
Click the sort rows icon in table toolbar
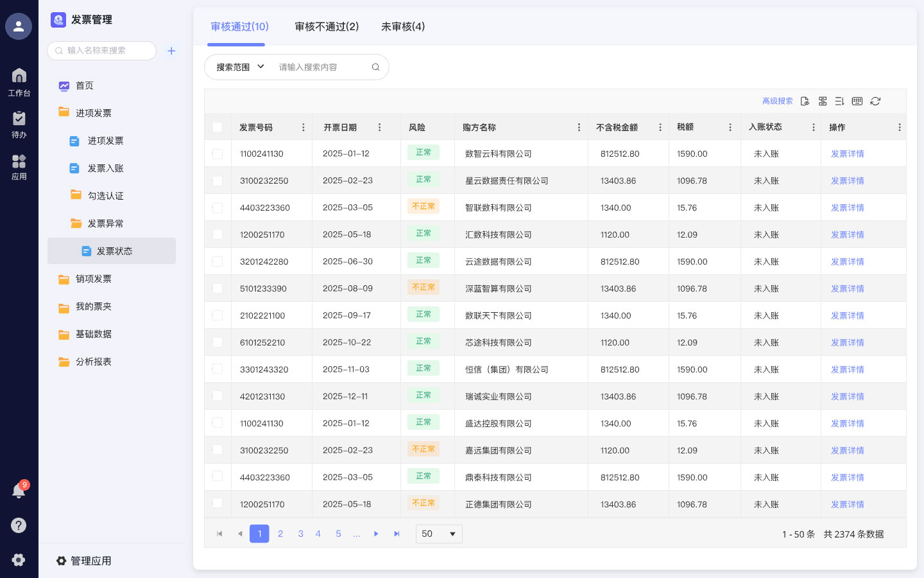pyautogui.click(x=839, y=101)
